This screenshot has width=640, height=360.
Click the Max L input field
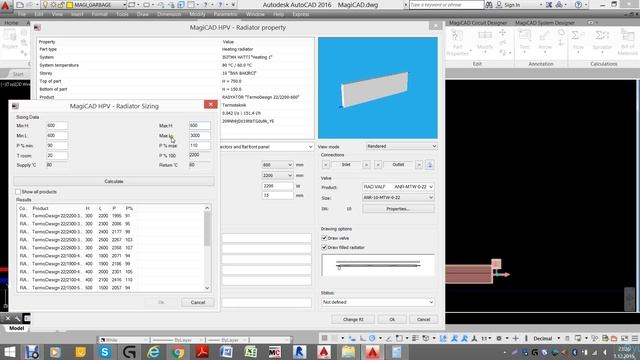point(200,136)
